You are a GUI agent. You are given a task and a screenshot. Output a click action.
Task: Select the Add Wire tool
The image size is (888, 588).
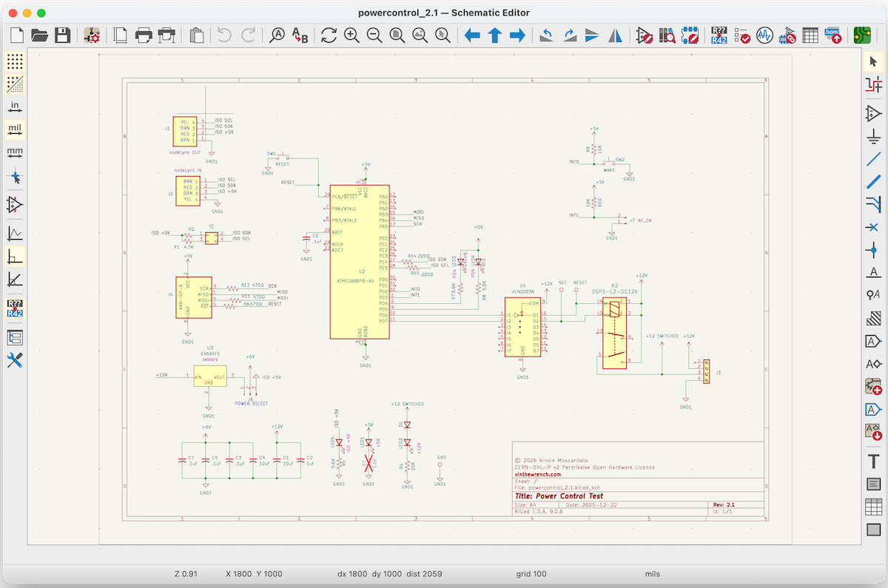[874, 159]
